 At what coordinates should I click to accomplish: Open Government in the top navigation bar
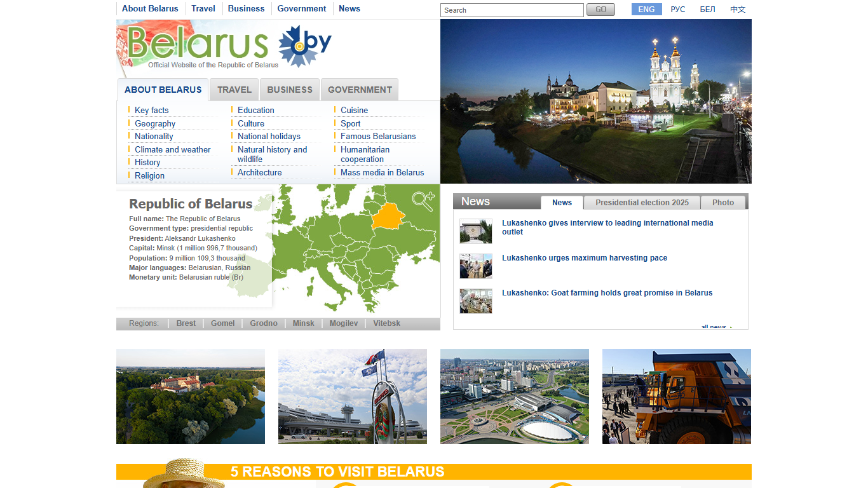click(x=302, y=9)
